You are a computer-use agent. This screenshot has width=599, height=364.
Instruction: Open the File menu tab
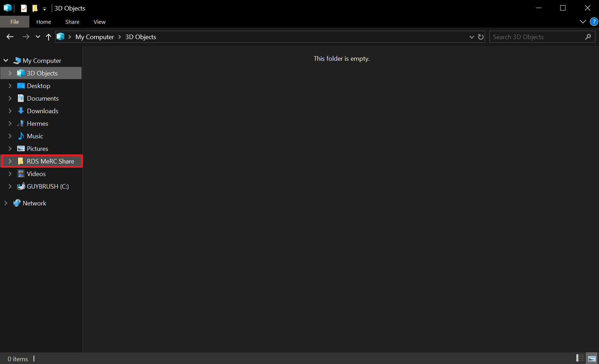pyautogui.click(x=15, y=22)
